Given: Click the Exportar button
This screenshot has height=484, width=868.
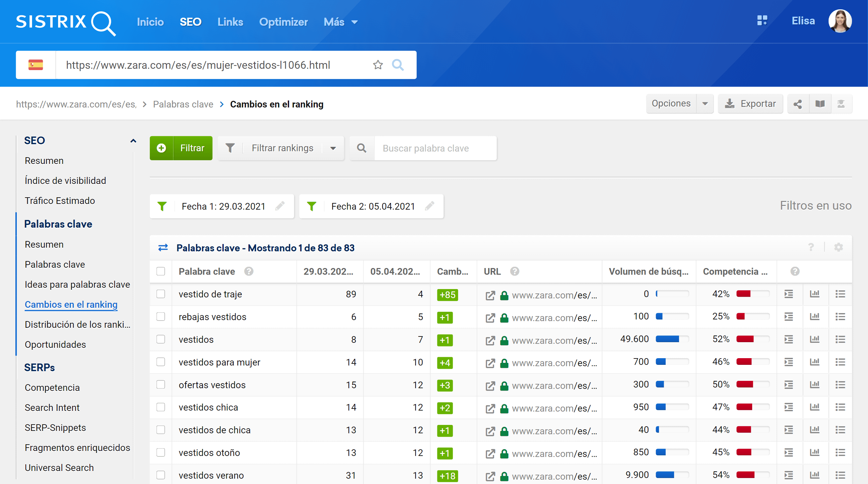Looking at the screenshot, I should 750,104.
